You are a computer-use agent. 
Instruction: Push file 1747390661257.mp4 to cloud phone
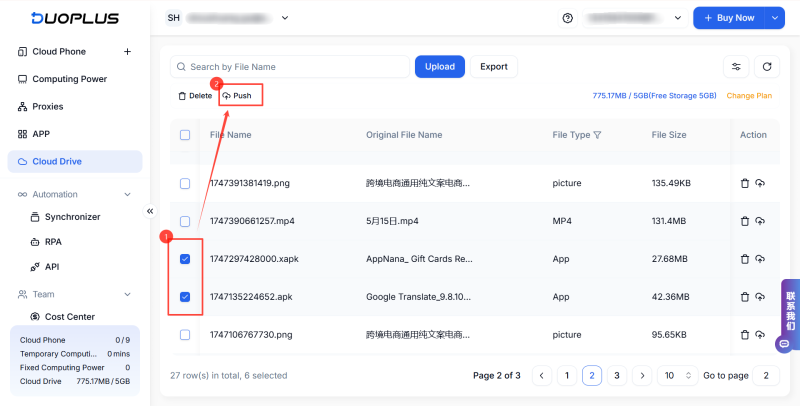pyautogui.click(x=760, y=221)
